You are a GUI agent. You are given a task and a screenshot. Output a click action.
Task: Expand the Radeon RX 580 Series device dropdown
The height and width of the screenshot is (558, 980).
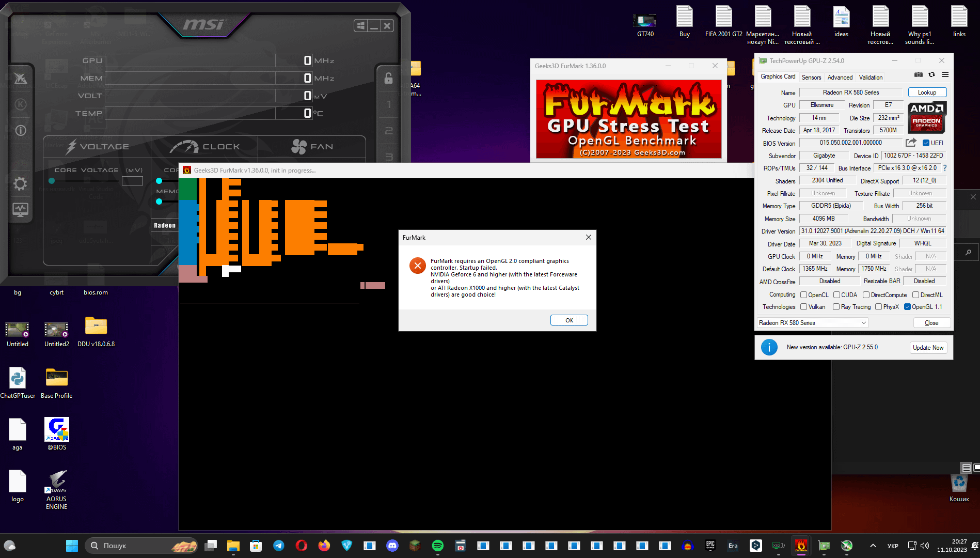(x=813, y=323)
